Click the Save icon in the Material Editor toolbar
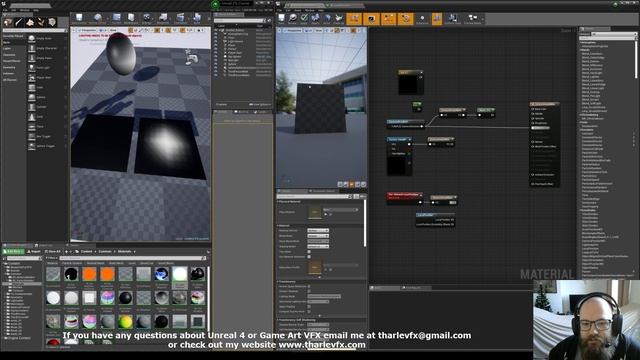This screenshot has height=360, width=640. pyautogui.click(x=282, y=19)
